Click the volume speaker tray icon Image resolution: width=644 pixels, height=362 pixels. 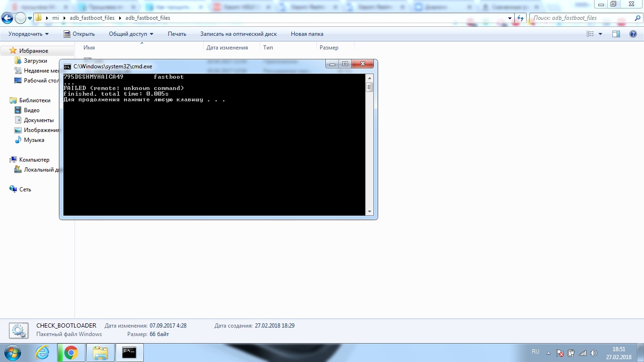click(x=593, y=353)
